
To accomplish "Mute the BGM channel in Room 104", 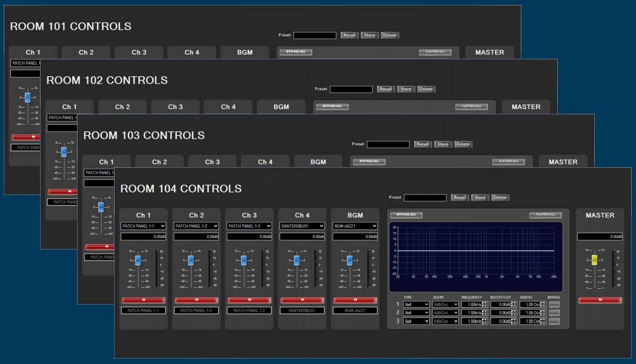I will tap(355, 300).
